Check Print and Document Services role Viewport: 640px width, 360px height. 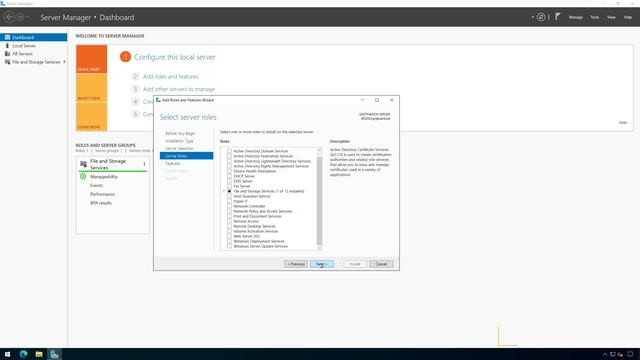(229, 216)
